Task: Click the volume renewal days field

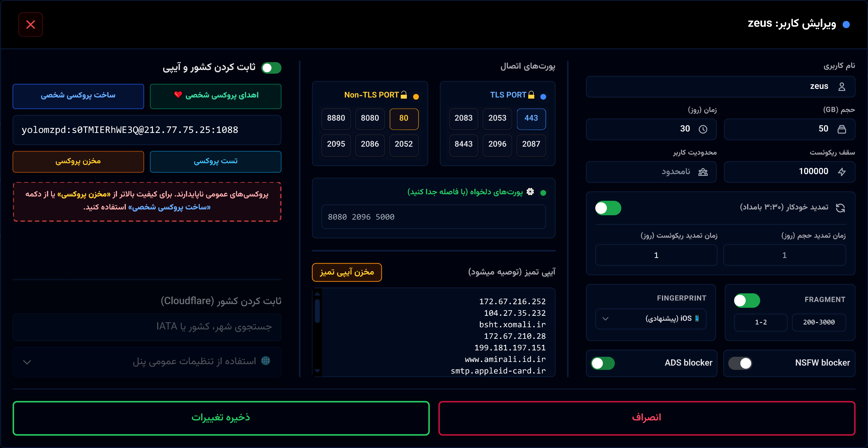Action: 784,255
